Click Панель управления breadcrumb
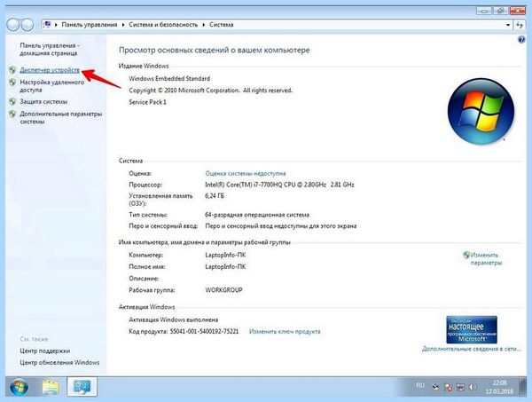The width and height of the screenshot is (532, 402). pyautogui.click(x=90, y=25)
